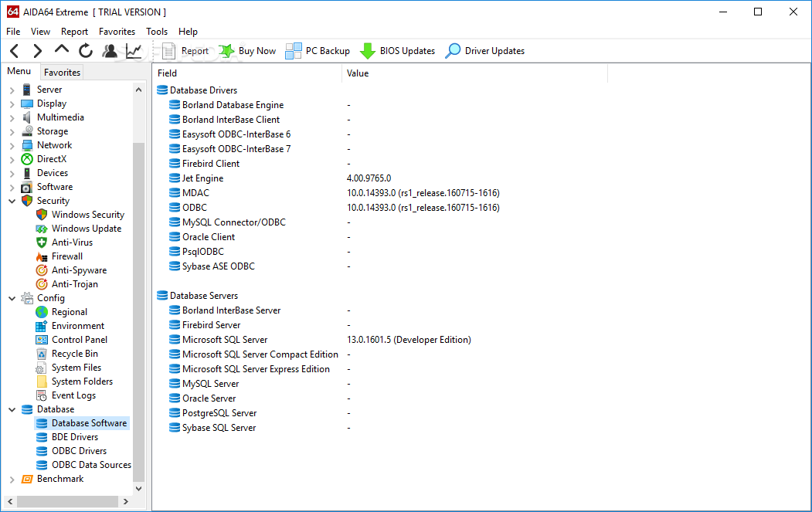The height and width of the screenshot is (512, 812).
Task: Select the Regional tree item
Action: (62, 312)
